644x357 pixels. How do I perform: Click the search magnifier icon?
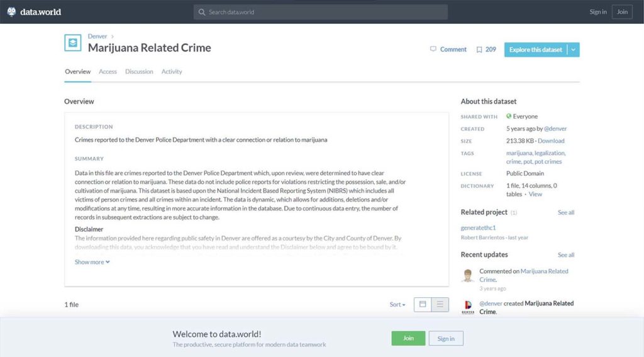[202, 12]
